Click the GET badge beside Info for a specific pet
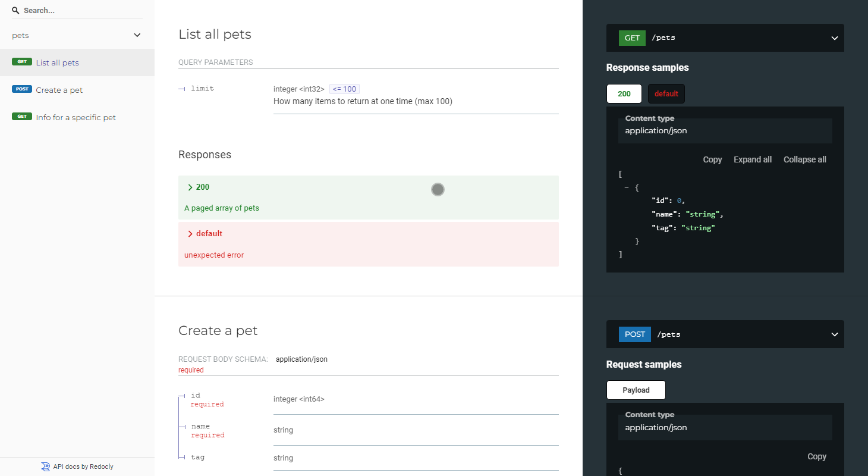 pyautogui.click(x=22, y=116)
